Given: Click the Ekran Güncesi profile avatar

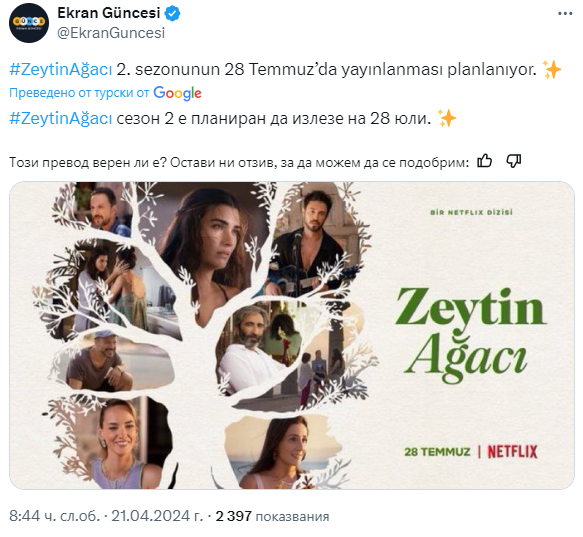Looking at the screenshot, I should coord(29,23).
